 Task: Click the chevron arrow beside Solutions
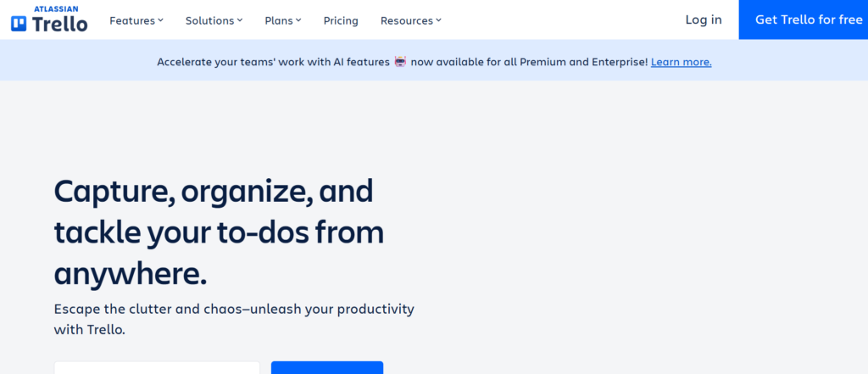pyautogui.click(x=240, y=20)
